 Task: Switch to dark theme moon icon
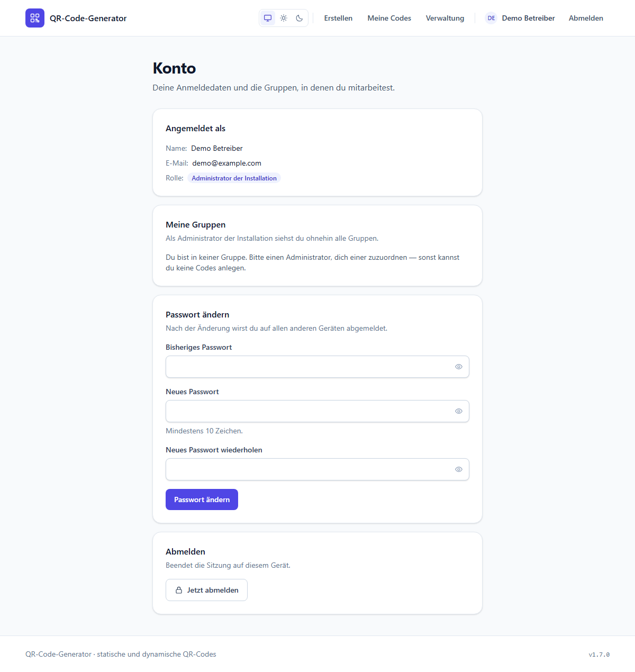(x=300, y=18)
